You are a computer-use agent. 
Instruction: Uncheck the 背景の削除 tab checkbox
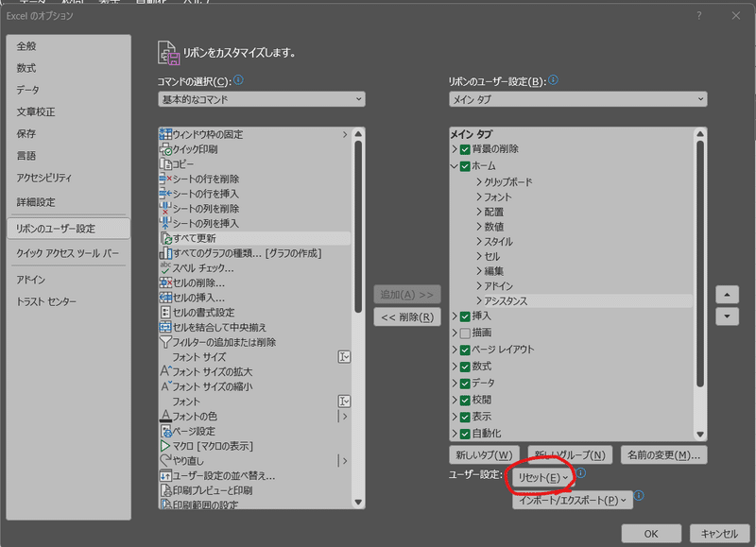click(465, 149)
